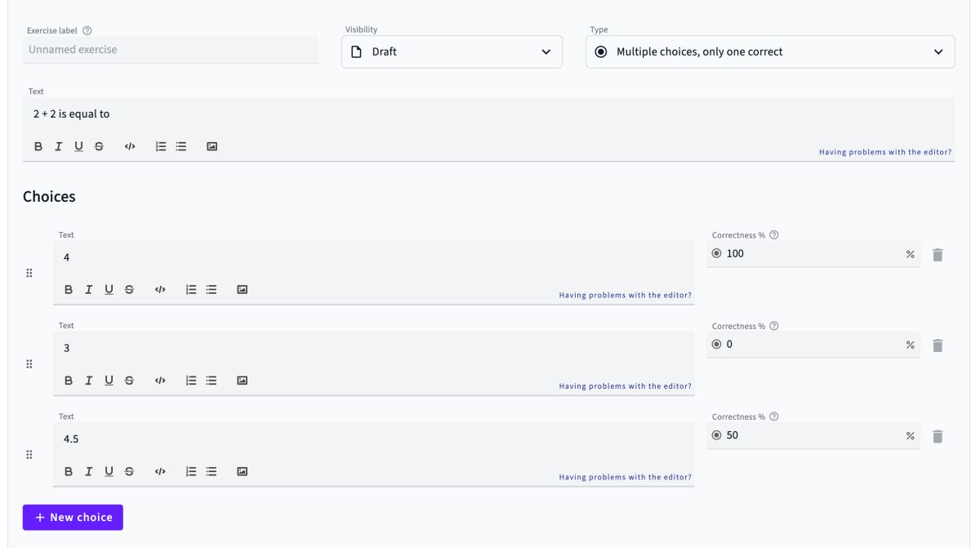The height and width of the screenshot is (548, 980).
Task: Open 'Having problems with the editor?' under question
Action: pyautogui.click(x=884, y=152)
